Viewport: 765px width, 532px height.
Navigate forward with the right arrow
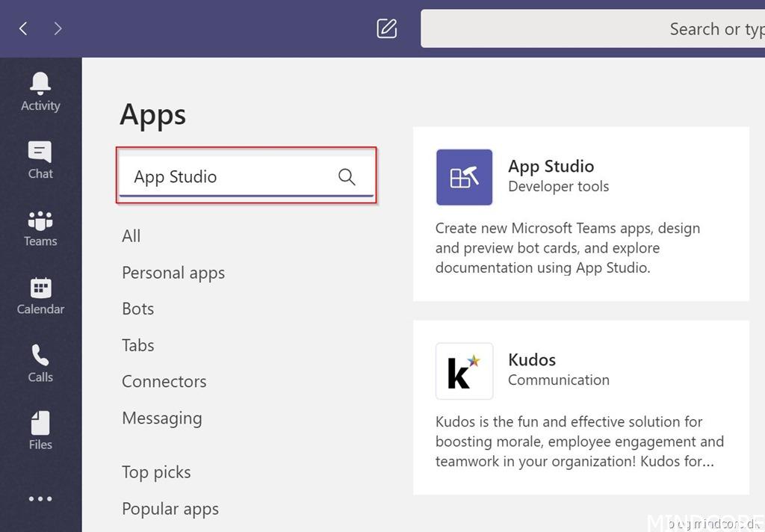(58, 28)
